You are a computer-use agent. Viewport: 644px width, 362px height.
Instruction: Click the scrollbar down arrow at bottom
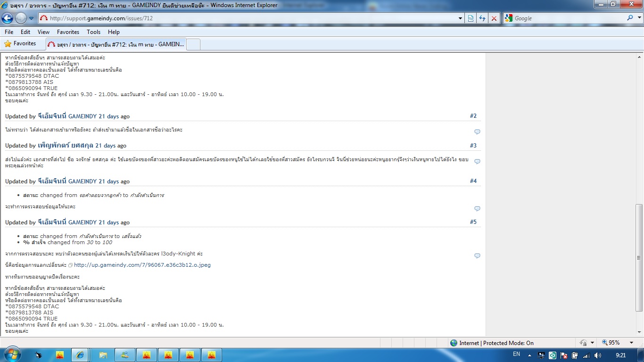(639, 333)
